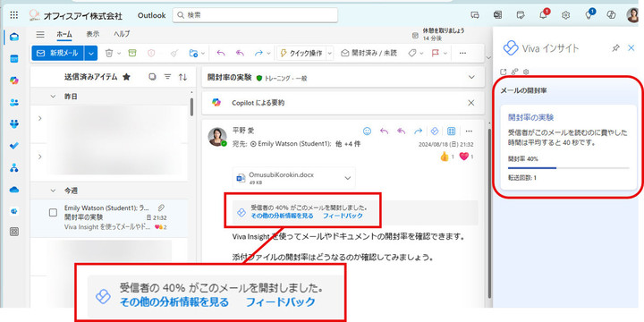Open delete options dropdown arrow
Viewport: 644px width, 322px height.
tap(119, 54)
